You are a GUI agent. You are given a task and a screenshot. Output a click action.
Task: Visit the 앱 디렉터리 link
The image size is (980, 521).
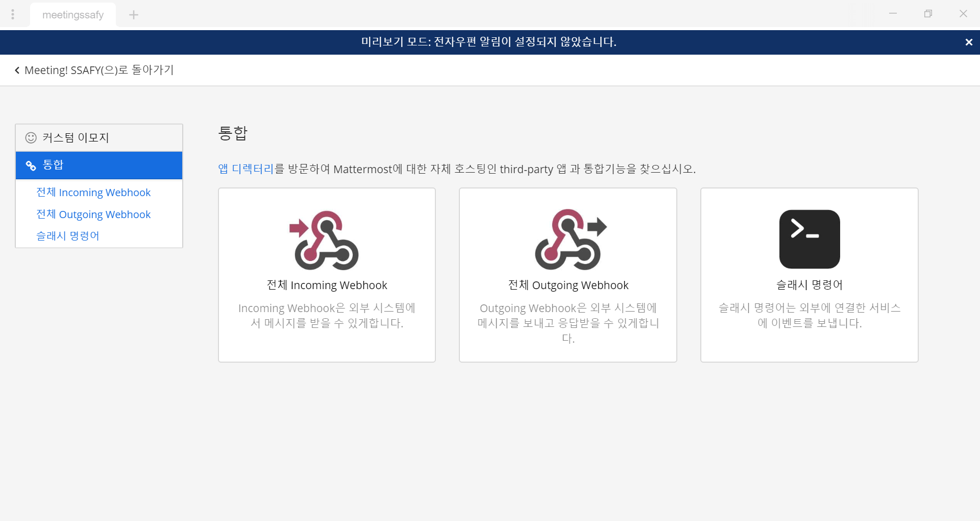click(246, 169)
